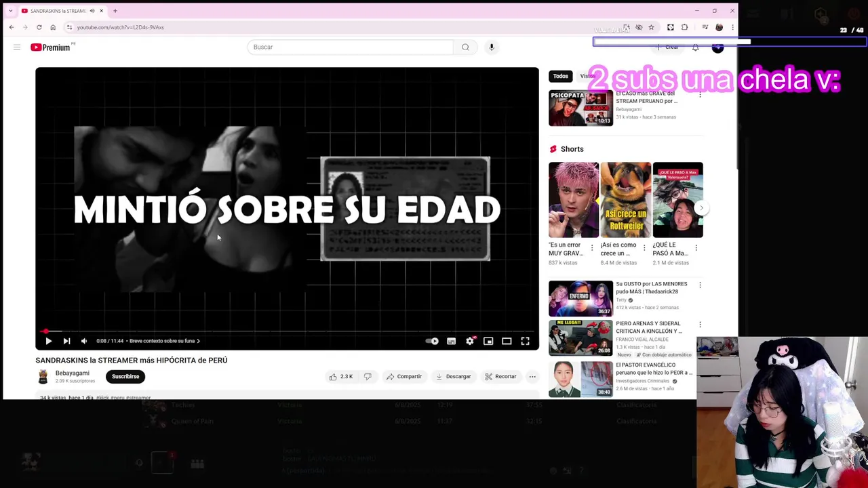Open the YouTube hamburger guide menu

click(x=17, y=47)
